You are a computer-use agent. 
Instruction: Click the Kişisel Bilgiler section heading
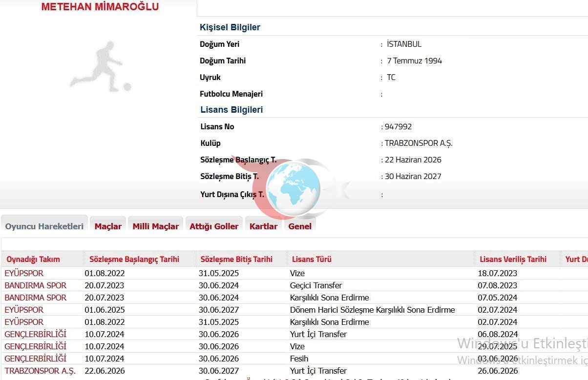click(230, 27)
